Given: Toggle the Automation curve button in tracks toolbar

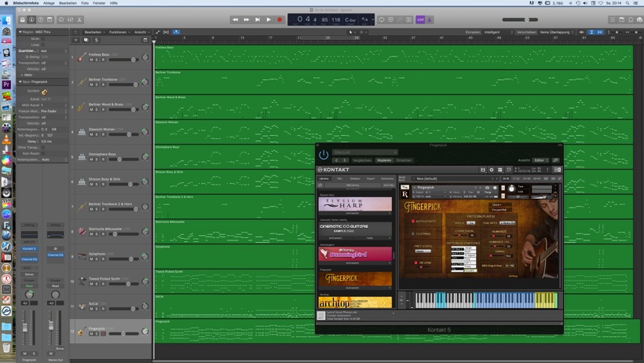Looking at the screenshot, I should [x=158, y=32].
